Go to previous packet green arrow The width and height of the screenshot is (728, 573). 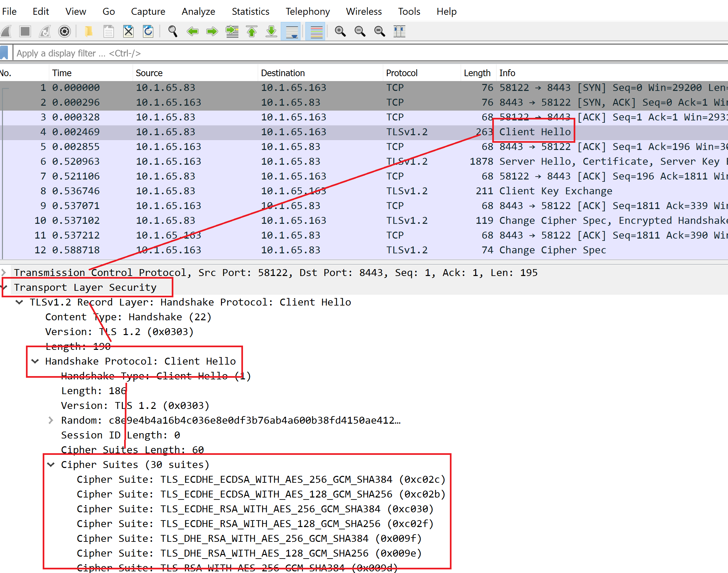[193, 32]
